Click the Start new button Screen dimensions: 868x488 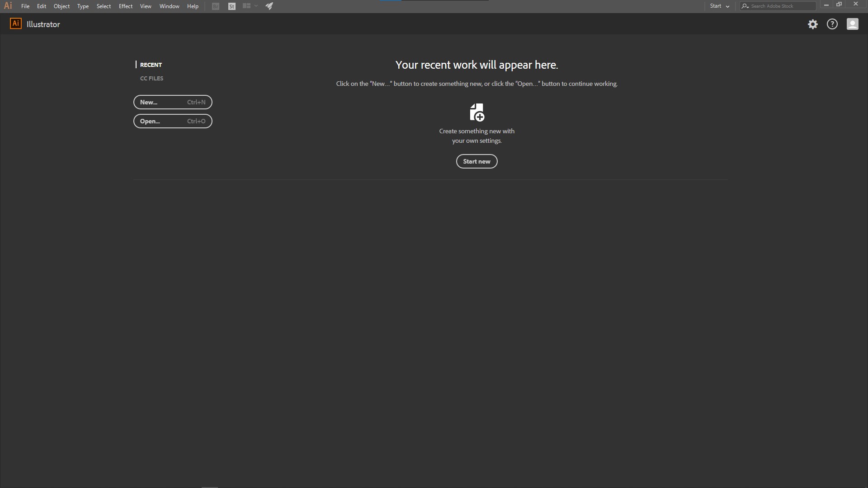tap(476, 161)
